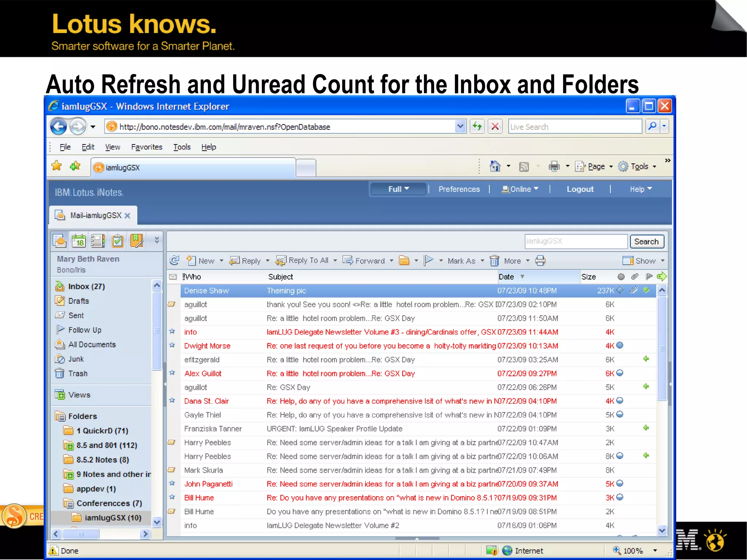Click the follow up flag icon
This screenshot has width=747, height=560.
429,260
